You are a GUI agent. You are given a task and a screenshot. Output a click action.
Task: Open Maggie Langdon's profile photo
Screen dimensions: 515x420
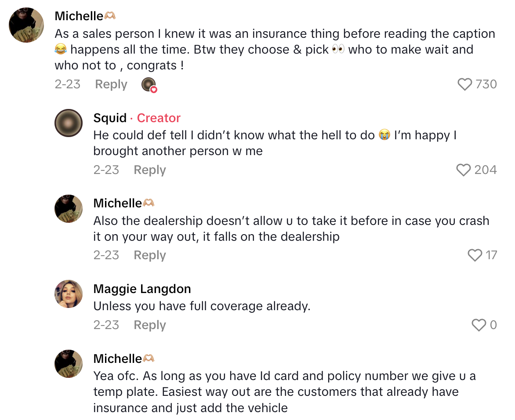(x=69, y=294)
